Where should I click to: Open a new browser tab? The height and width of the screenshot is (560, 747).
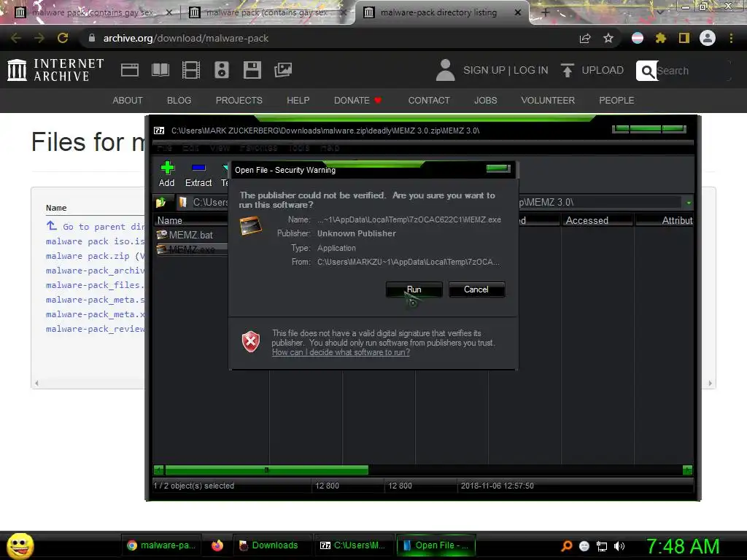click(546, 13)
